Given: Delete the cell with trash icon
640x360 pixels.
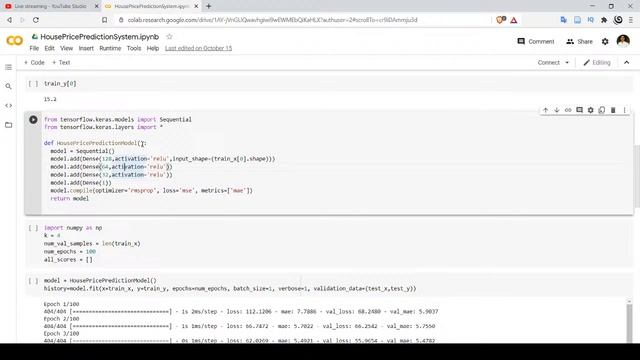Looking at the screenshot, I should pos(613,110).
